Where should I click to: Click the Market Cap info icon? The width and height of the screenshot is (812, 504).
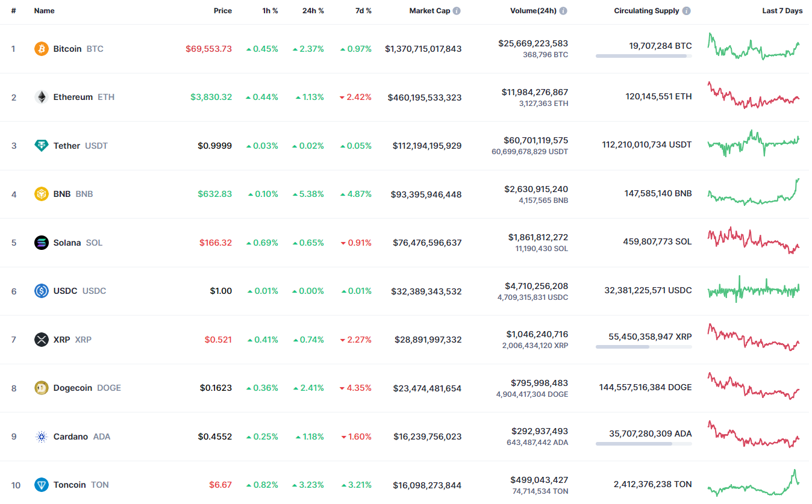click(x=457, y=11)
